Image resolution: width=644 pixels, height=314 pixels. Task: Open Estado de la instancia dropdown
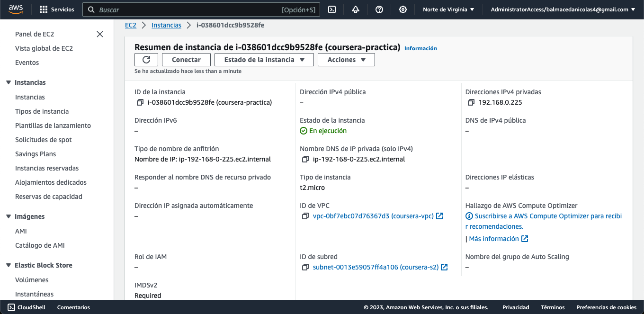pyautogui.click(x=264, y=60)
